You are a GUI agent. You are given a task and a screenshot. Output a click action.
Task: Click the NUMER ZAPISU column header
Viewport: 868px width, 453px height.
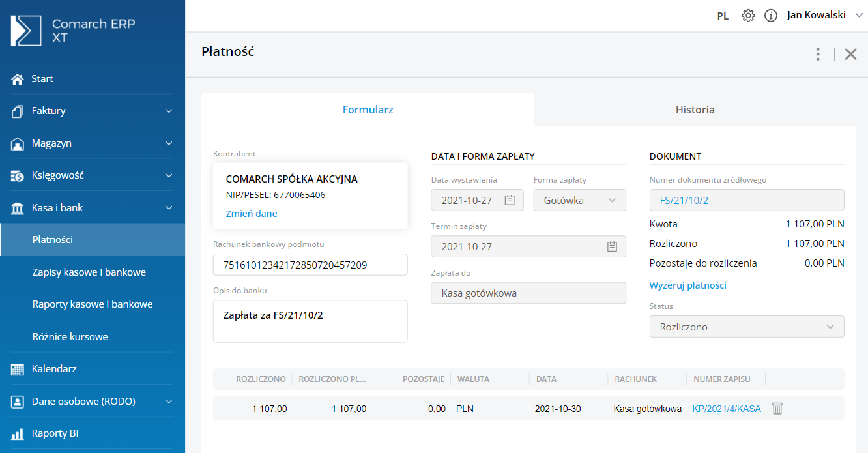coord(722,379)
